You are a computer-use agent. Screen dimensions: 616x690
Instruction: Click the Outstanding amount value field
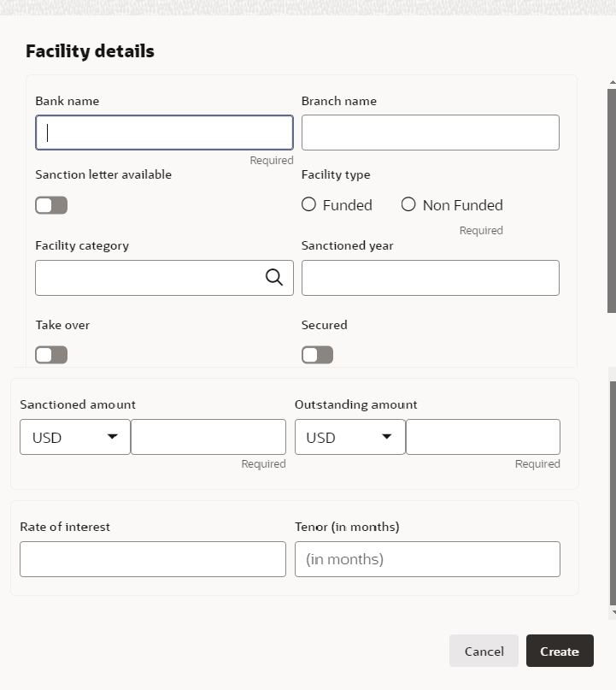pyautogui.click(x=484, y=437)
